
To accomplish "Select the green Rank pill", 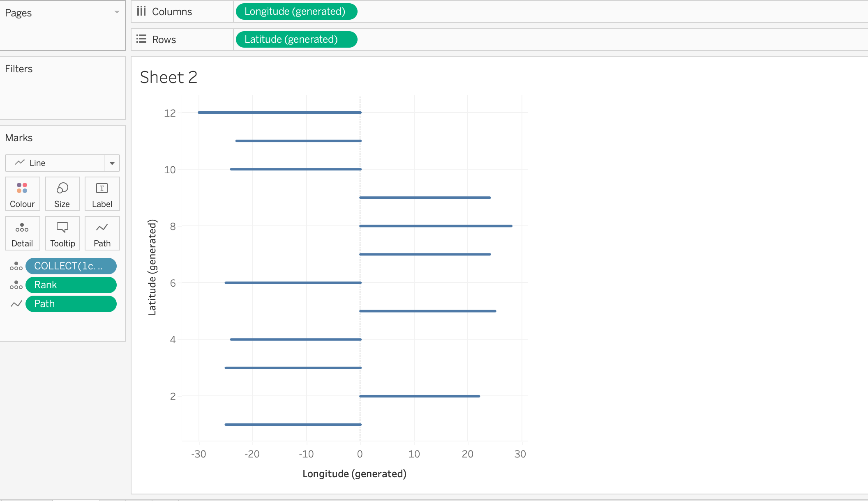I will pos(71,285).
